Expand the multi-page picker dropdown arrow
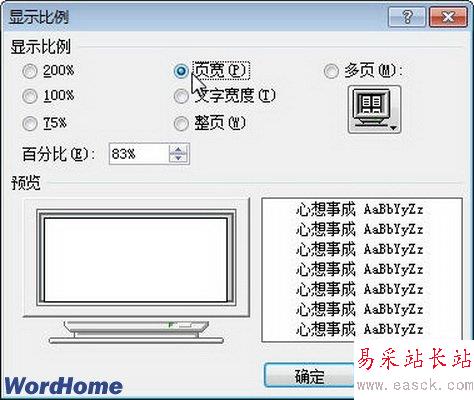 point(394,128)
